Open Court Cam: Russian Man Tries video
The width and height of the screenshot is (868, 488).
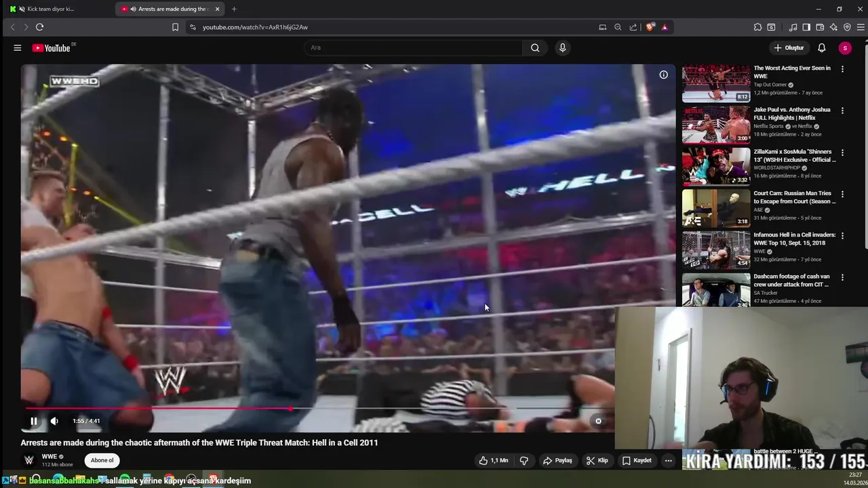(x=795, y=197)
